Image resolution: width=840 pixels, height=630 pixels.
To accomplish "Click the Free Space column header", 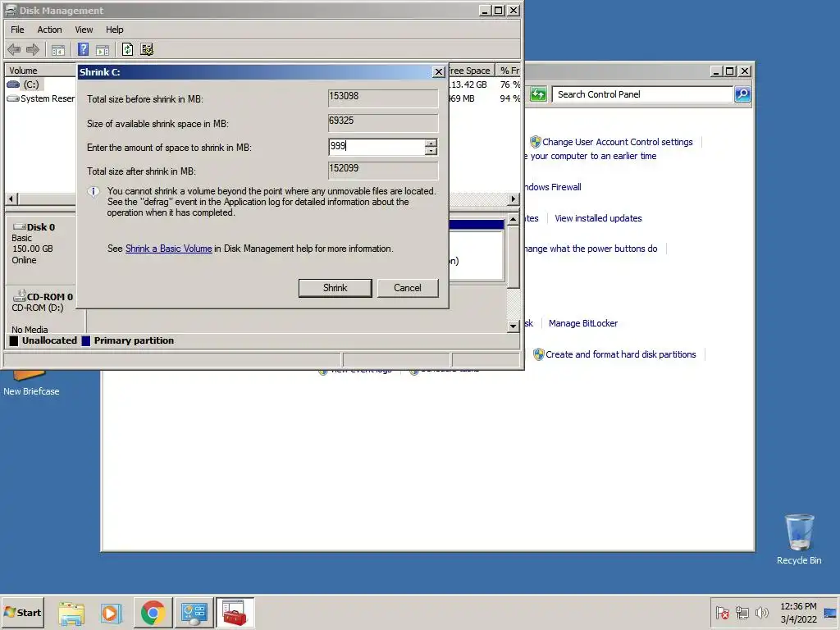I will point(470,71).
